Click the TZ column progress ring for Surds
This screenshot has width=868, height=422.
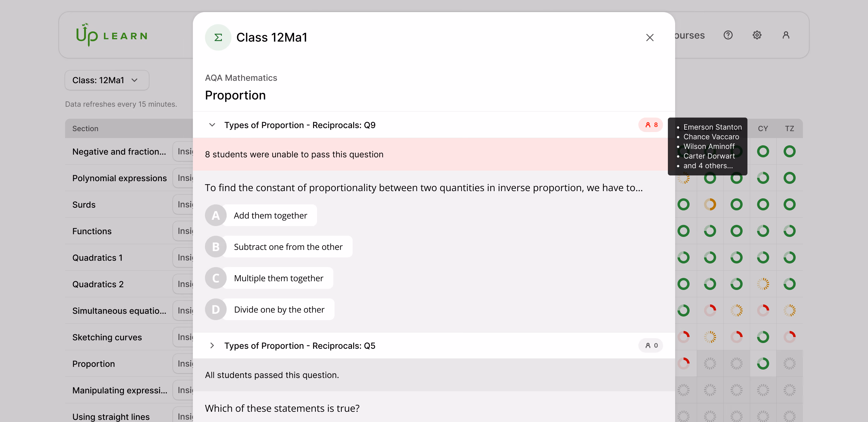point(790,205)
